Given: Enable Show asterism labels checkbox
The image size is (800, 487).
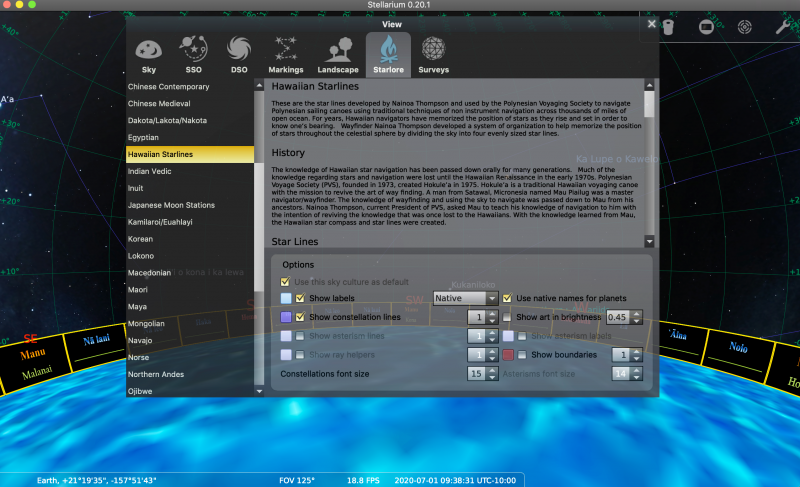Looking at the screenshot, I should (x=522, y=336).
